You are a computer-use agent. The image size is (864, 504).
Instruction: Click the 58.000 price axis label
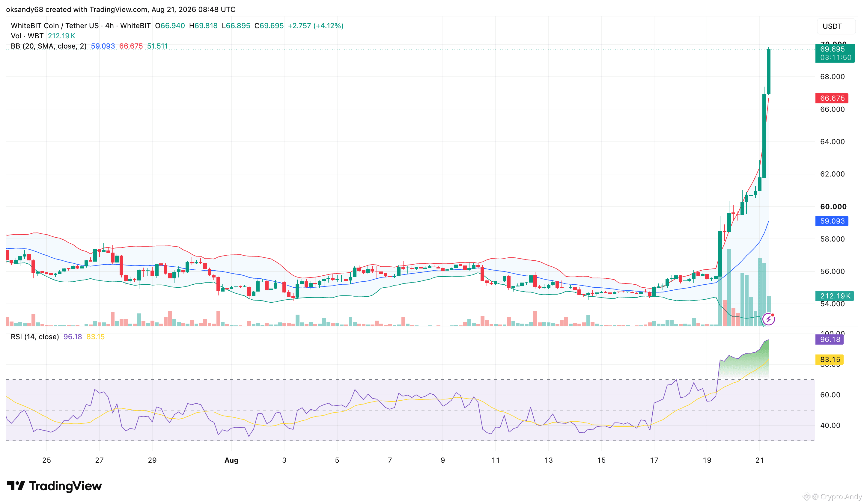832,239
